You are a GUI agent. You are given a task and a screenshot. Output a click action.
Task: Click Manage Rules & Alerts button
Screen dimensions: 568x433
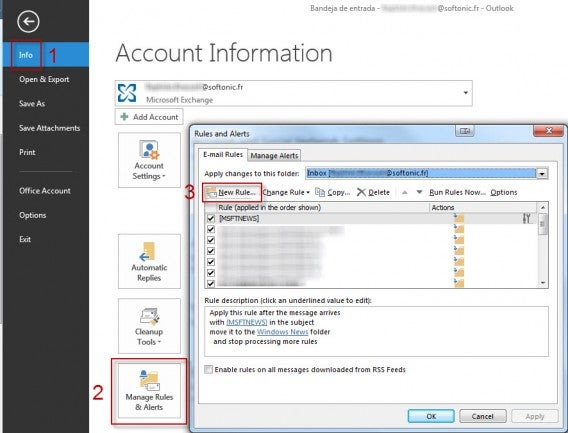(149, 391)
